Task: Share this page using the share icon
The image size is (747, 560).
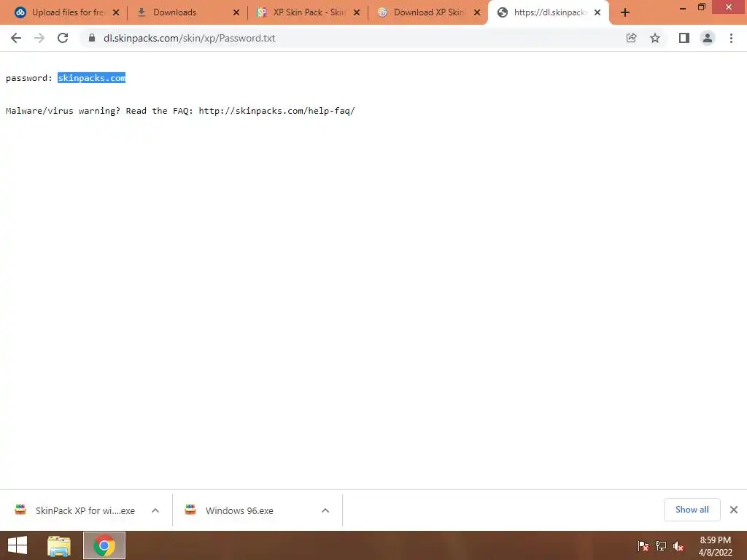Action: [631, 38]
